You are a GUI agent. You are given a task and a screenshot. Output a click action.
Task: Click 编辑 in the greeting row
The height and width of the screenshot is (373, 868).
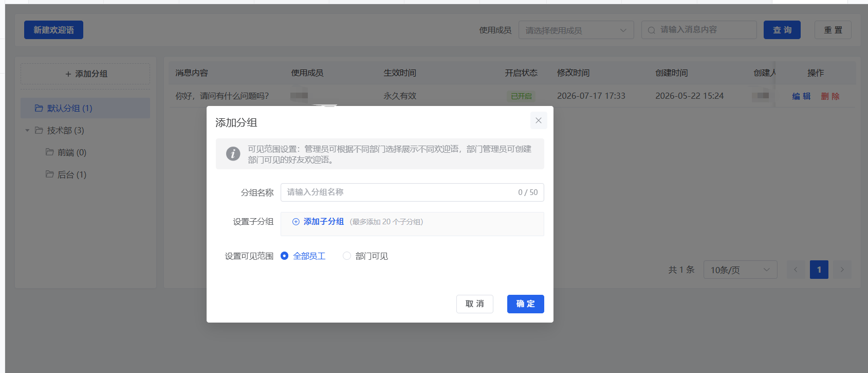click(x=801, y=96)
